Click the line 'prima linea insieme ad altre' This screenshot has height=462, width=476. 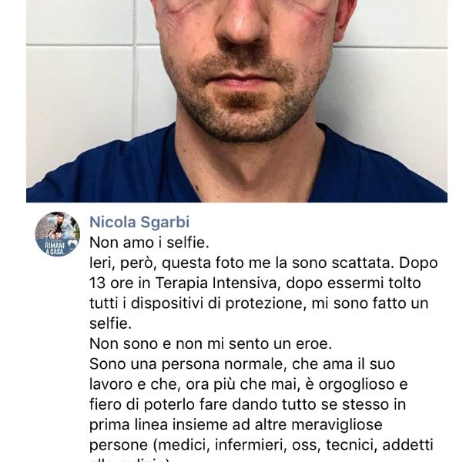(236, 425)
